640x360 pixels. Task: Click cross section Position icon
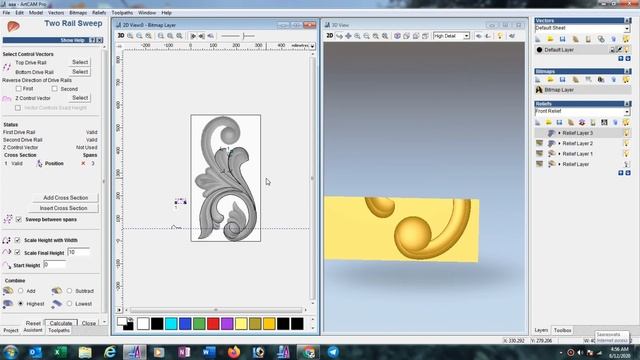39,163
